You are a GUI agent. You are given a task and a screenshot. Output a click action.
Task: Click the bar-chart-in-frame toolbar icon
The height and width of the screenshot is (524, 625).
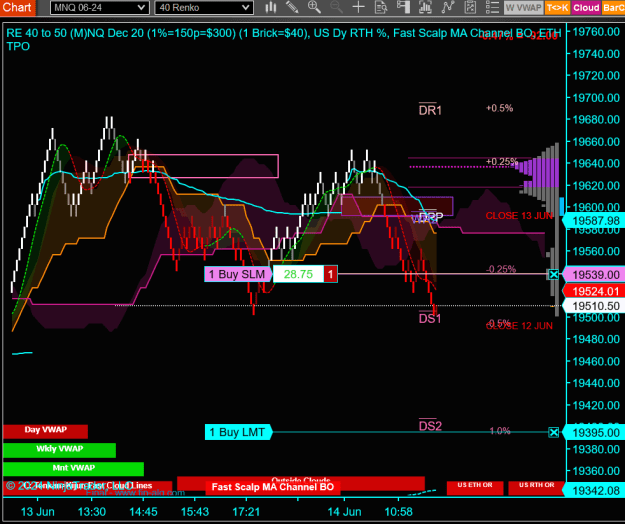pyautogui.click(x=425, y=7)
